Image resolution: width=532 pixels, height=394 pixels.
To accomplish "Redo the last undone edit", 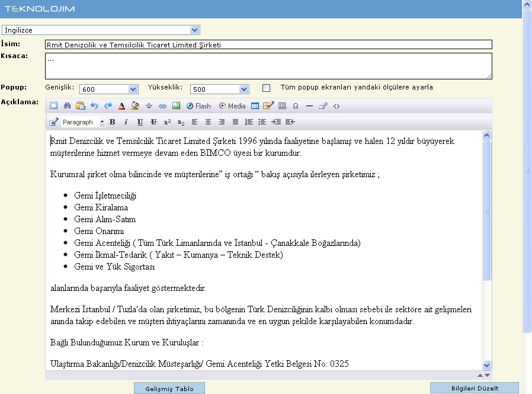I will [108, 106].
